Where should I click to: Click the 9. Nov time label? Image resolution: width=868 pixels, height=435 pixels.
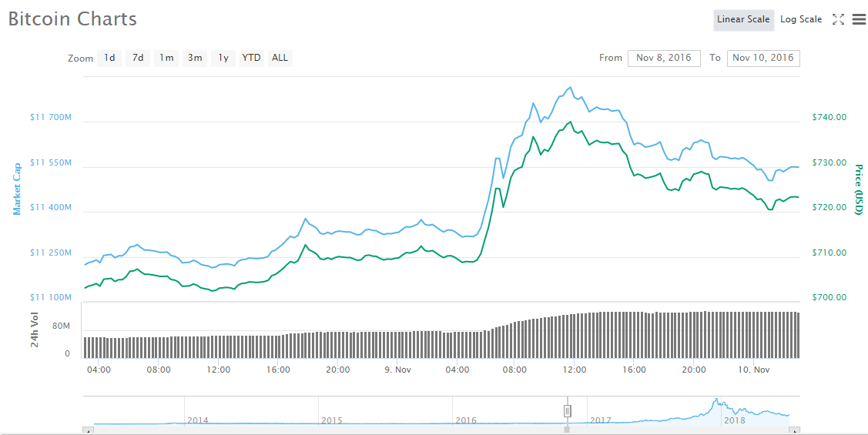coord(397,370)
